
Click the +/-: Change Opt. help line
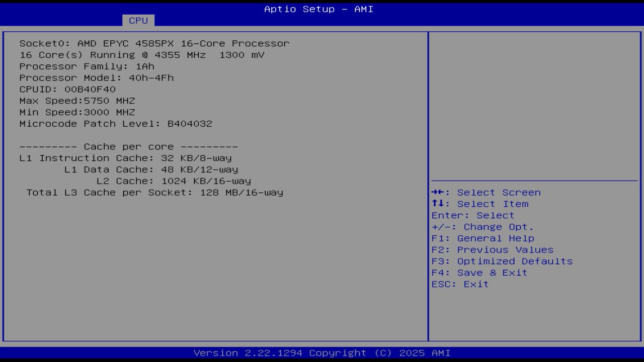click(481, 227)
